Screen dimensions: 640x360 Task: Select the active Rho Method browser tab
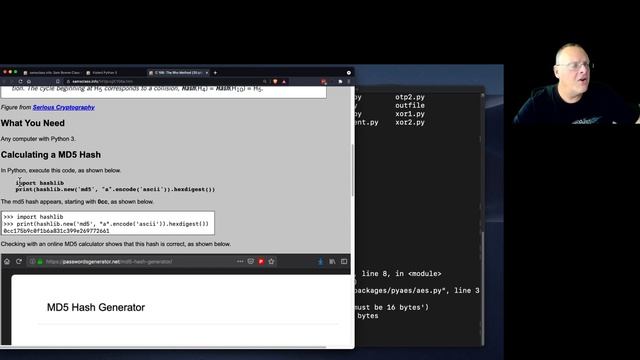click(x=178, y=73)
